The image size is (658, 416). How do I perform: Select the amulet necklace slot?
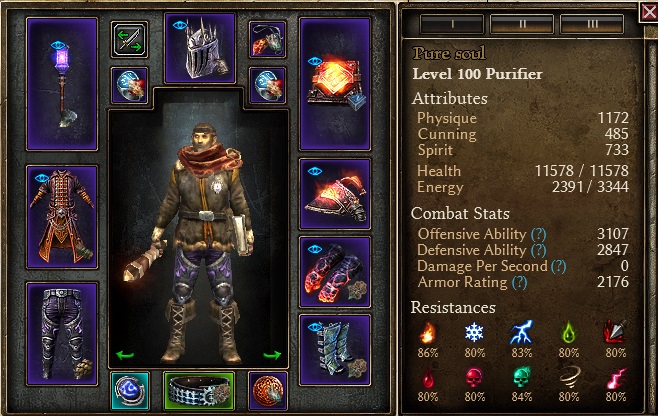coord(267,39)
